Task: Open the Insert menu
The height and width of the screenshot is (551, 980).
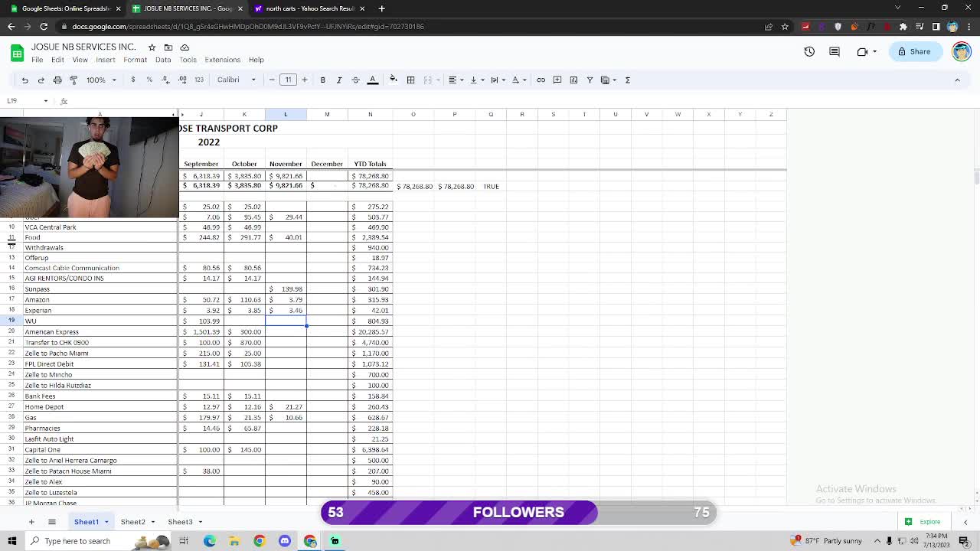Action: [106, 60]
